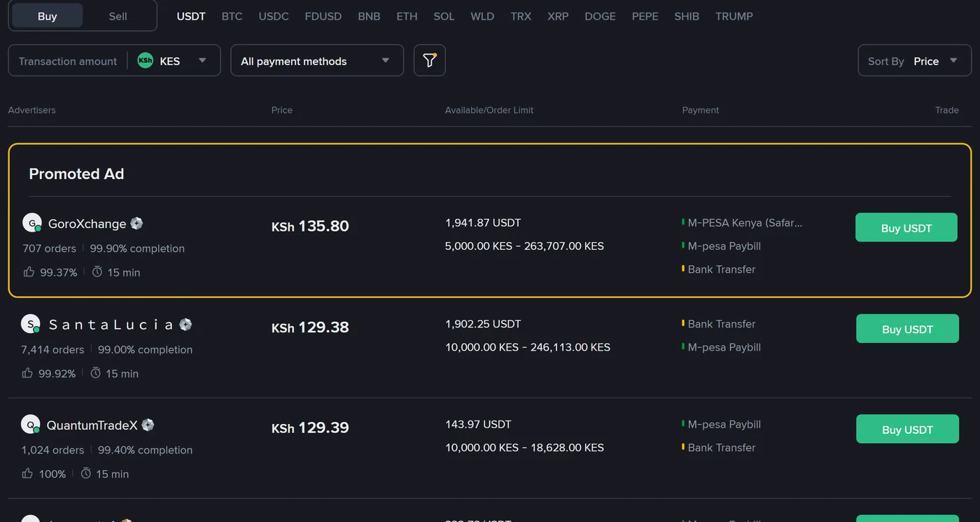Open Sort By Price dropdown
Image resolution: width=980 pixels, height=522 pixels.
pyautogui.click(x=915, y=61)
